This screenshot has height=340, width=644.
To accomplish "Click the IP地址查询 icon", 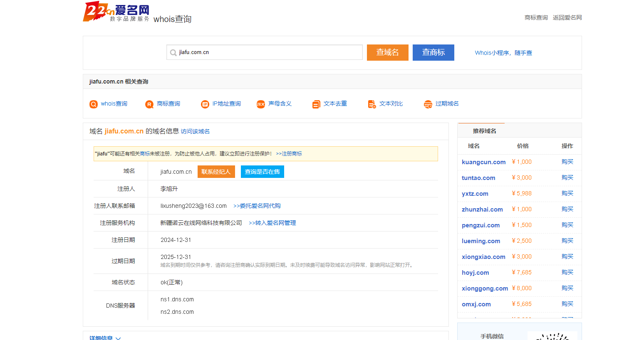I will (205, 104).
